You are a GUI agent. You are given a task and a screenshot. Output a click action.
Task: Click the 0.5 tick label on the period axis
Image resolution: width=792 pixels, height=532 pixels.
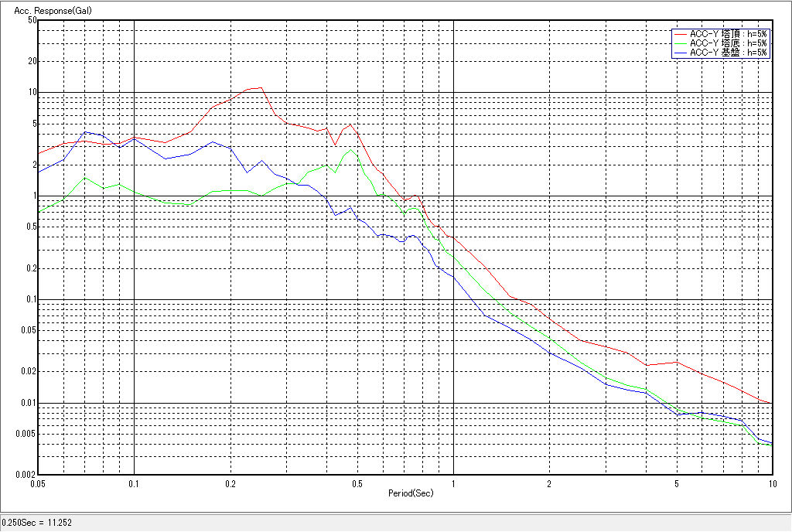[x=357, y=483]
